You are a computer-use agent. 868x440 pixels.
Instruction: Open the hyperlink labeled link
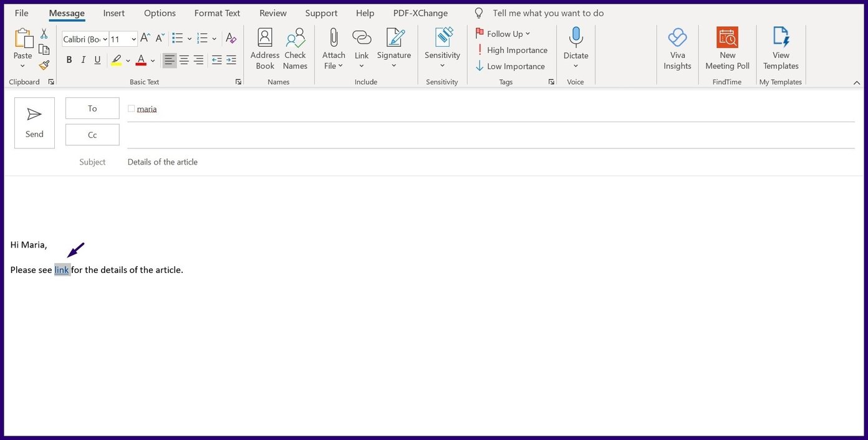[x=62, y=269]
